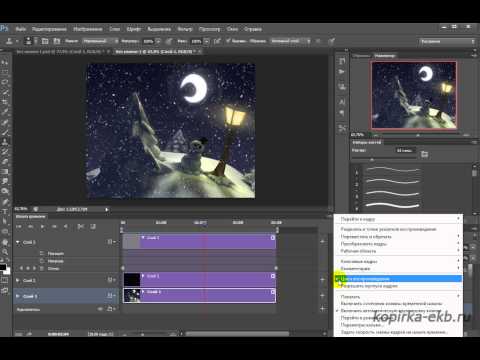Play the timeline animation
The height and width of the screenshot is (360, 480).
pos(42,227)
